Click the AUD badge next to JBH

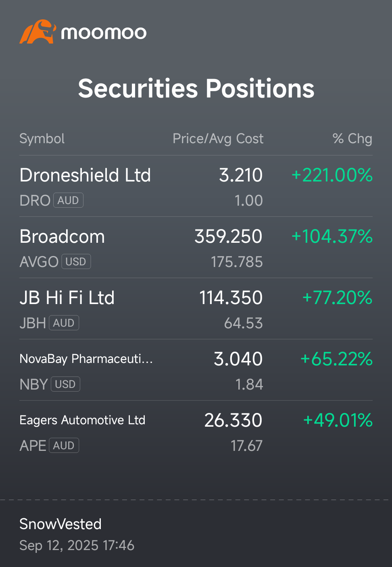64,323
